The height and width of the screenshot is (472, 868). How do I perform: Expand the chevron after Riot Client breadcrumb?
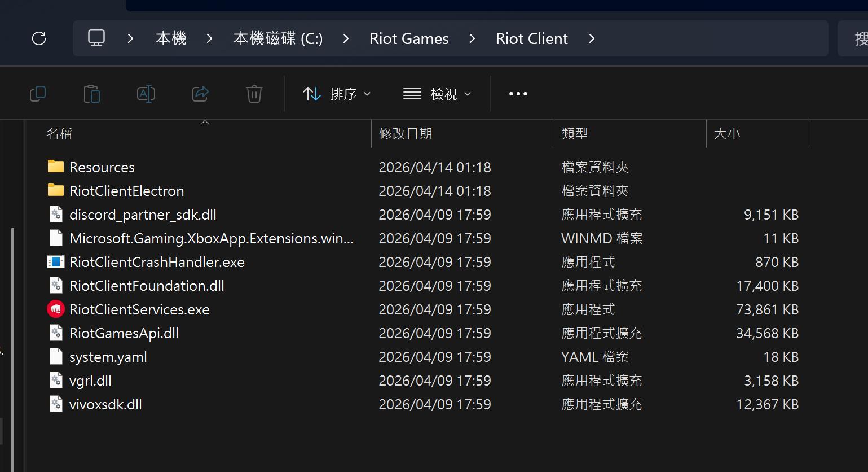(592, 38)
